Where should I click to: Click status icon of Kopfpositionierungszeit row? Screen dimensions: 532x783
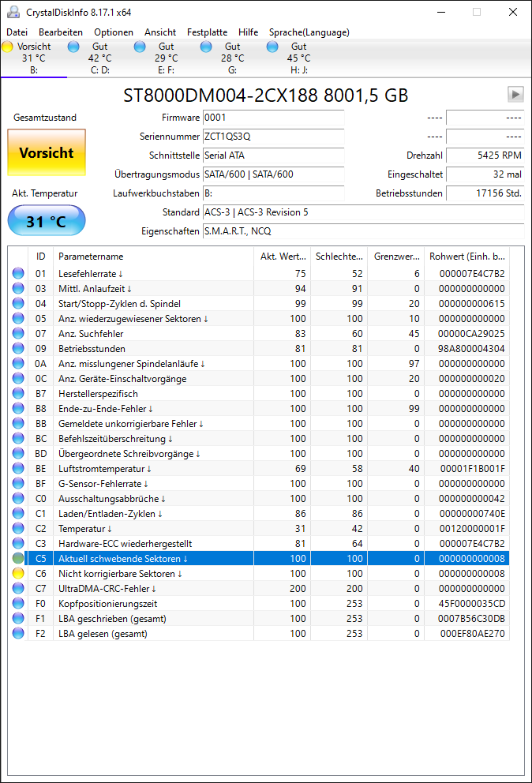[x=18, y=603]
